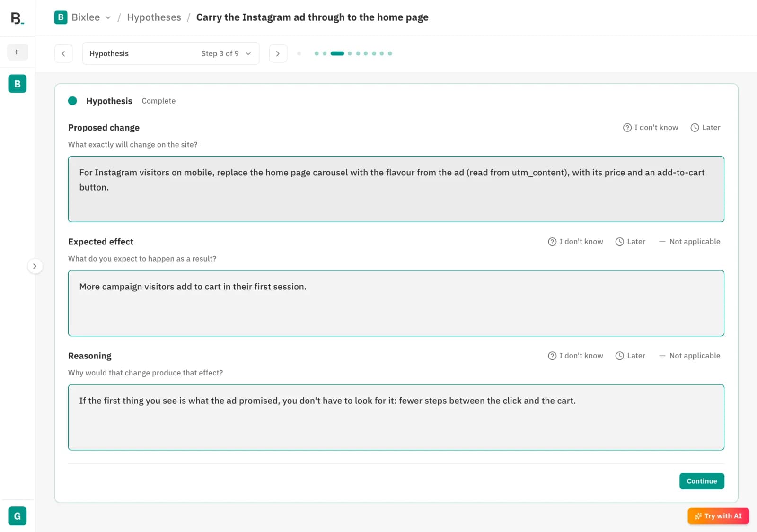Click into the Proposed change text box
Viewport: 757px width, 532px height.
click(396, 189)
